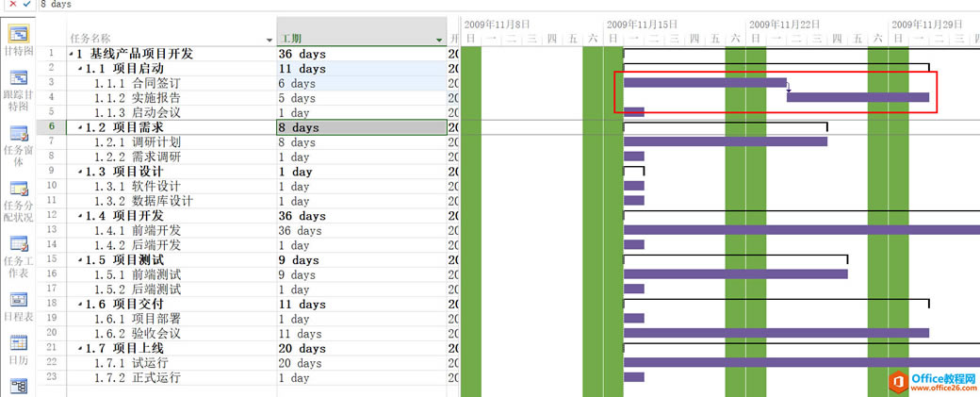Switch to 任务工作表 task sheet view
This screenshot has height=397, width=980.
point(19,256)
